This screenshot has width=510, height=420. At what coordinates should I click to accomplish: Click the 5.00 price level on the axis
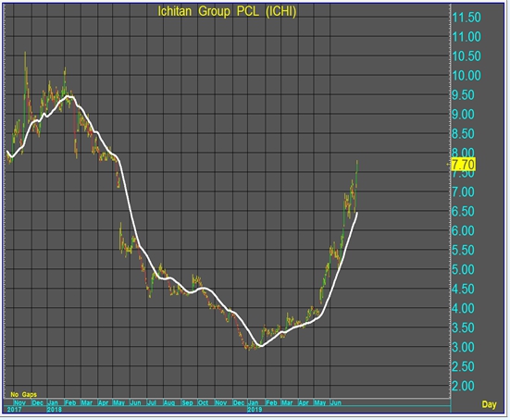tap(464, 269)
